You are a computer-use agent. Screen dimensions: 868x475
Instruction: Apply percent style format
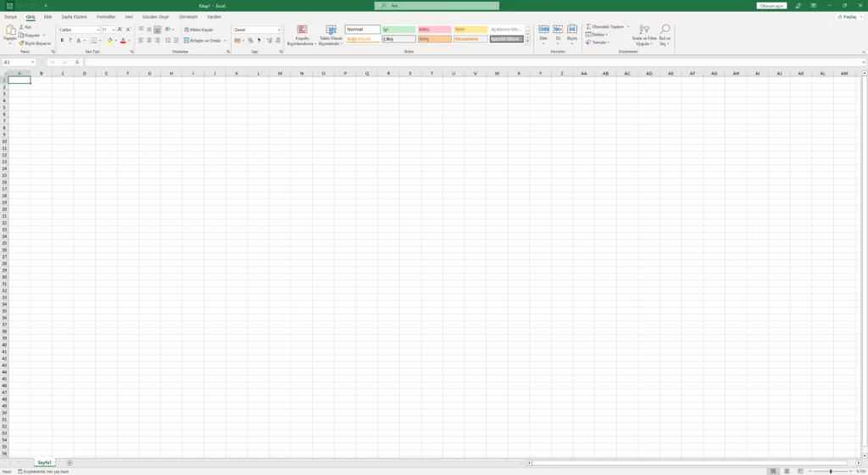(x=250, y=41)
